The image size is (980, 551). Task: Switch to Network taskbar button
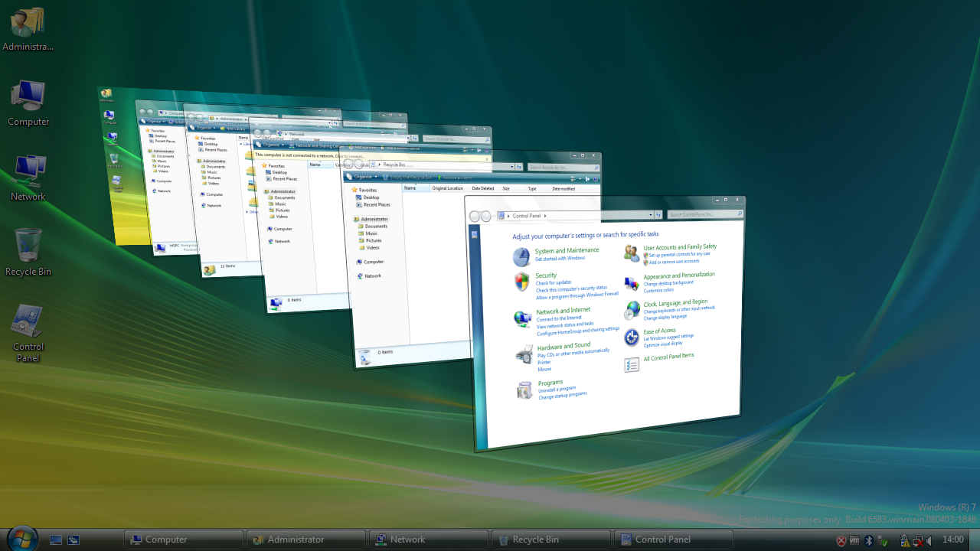click(x=429, y=540)
